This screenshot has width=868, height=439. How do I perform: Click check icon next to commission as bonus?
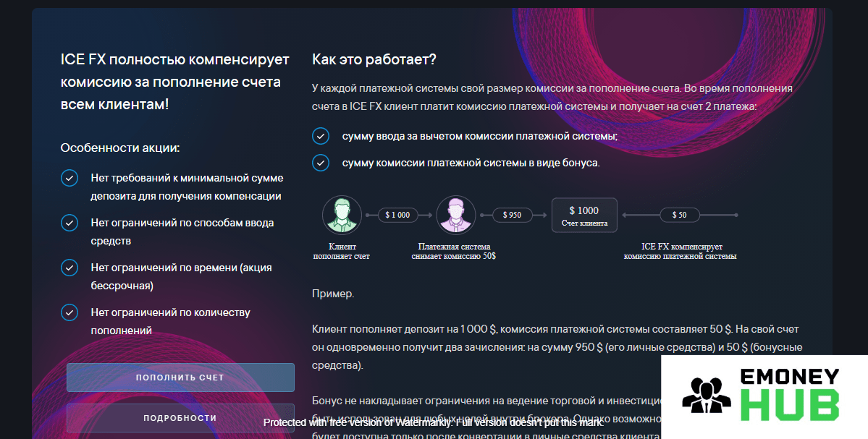pyautogui.click(x=321, y=163)
